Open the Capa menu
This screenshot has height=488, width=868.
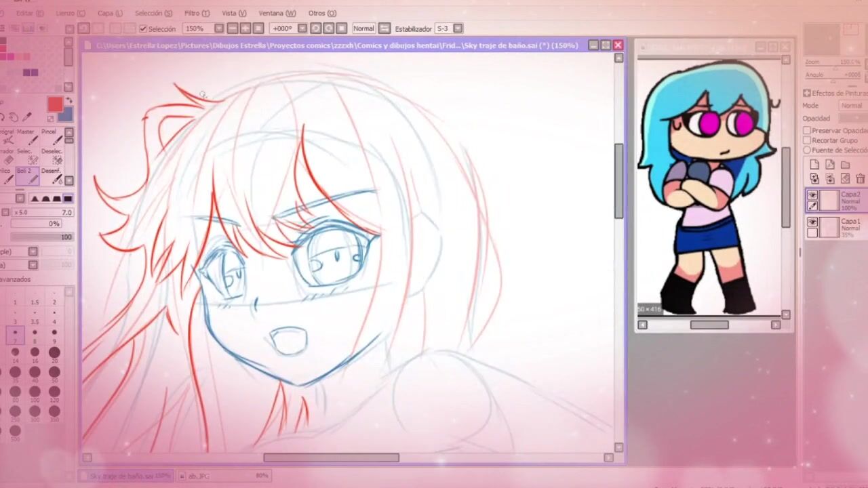click(x=110, y=13)
